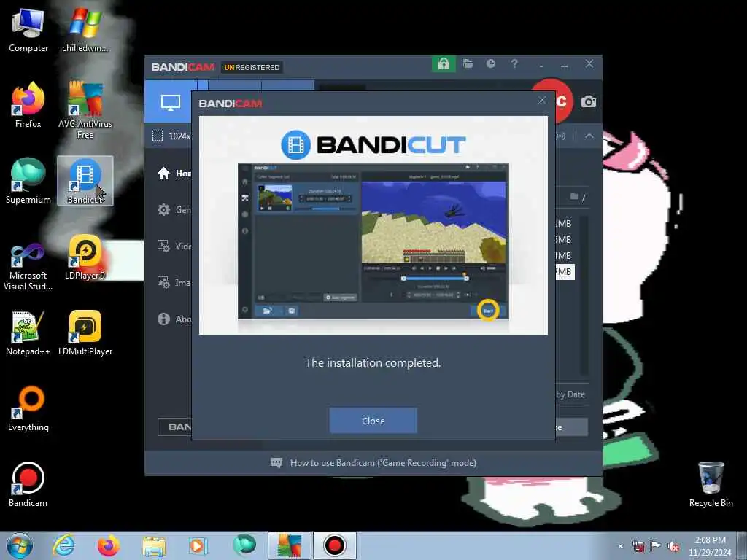Select the screen recording mode monitor icon
747x560 pixels.
170,102
